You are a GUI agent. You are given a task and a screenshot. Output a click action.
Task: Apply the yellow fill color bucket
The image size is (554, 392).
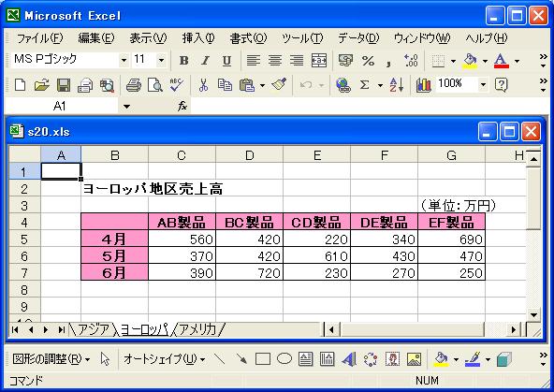(x=470, y=61)
